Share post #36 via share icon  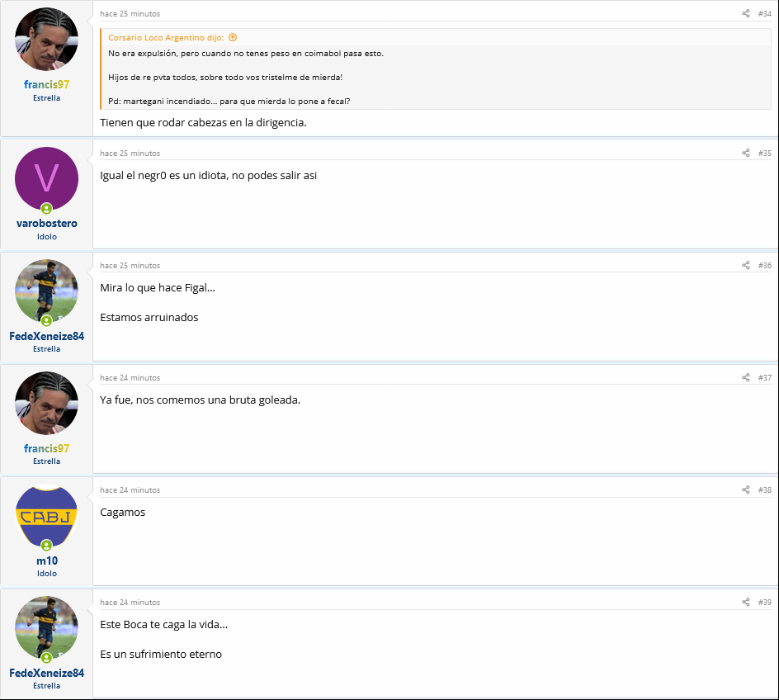point(746,265)
